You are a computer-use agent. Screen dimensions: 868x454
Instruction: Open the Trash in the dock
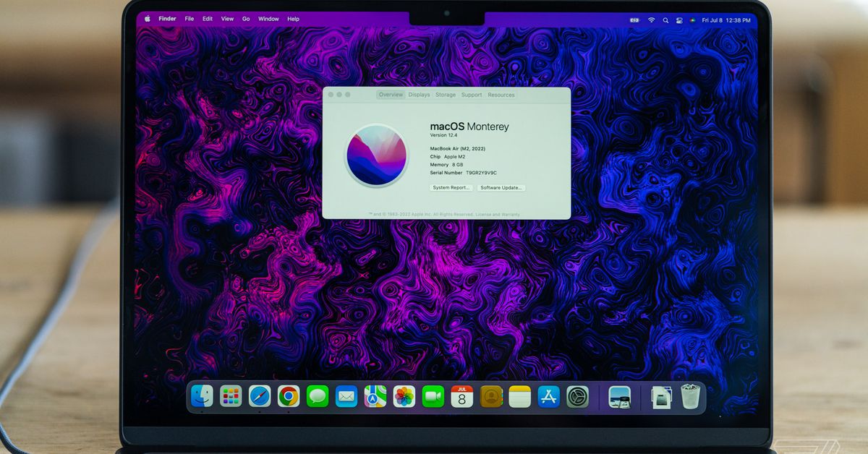[x=690, y=396]
